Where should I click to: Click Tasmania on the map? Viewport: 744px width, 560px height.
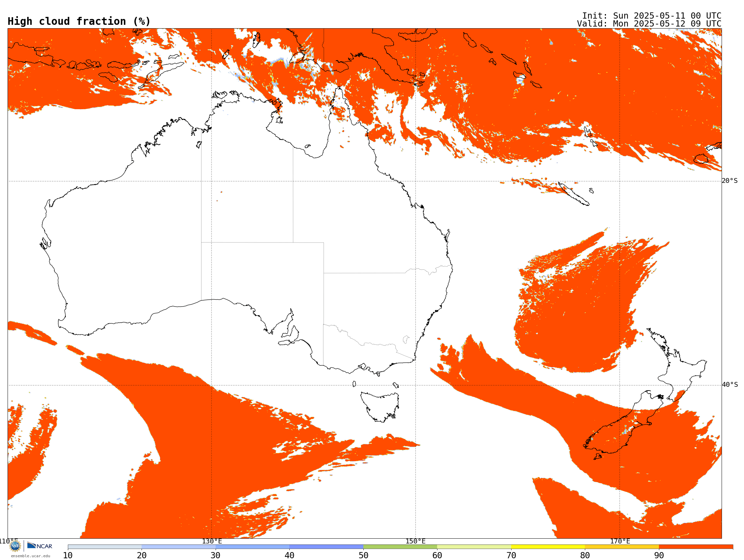[x=380, y=406]
